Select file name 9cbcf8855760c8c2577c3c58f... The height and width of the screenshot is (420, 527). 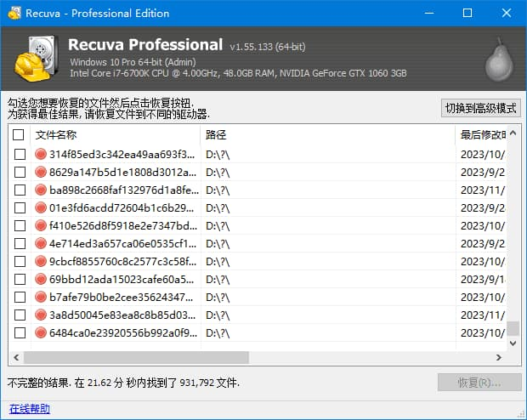click(x=122, y=261)
